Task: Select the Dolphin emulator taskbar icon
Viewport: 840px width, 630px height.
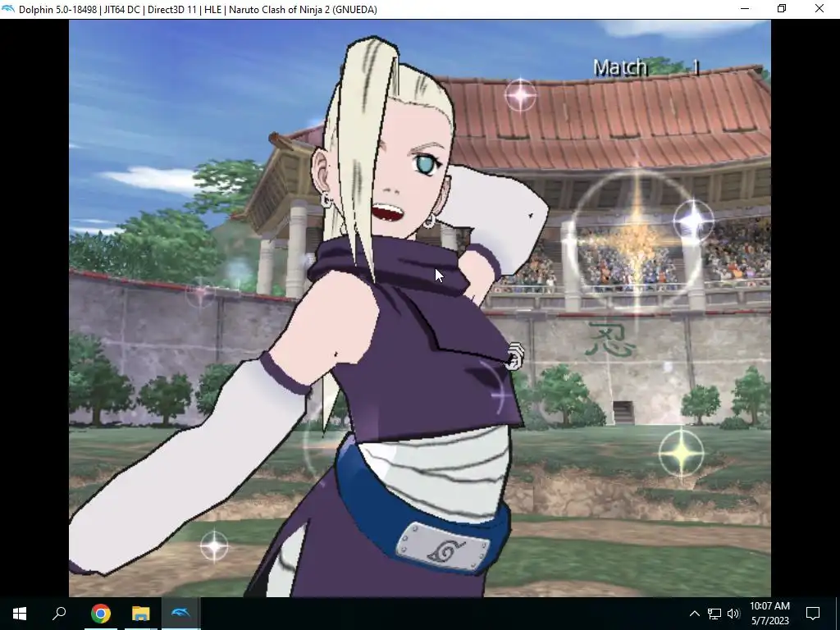Action: 180,614
